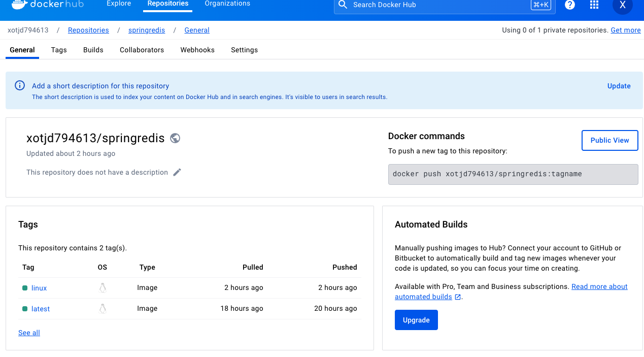Click the pencil icon to edit description

coord(177,172)
